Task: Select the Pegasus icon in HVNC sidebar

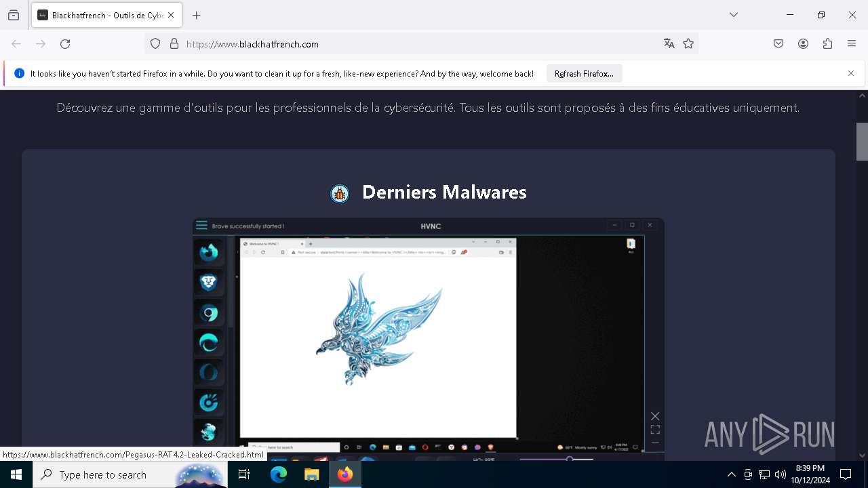Action: point(209,432)
